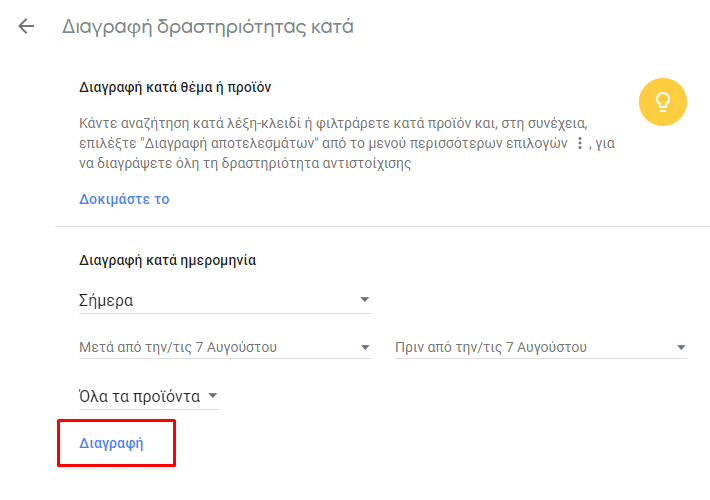Click the heading Διαγραφή κατά ημερομηνία
Image resolution: width=710 pixels, height=500 pixels.
(x=168, y=260)
